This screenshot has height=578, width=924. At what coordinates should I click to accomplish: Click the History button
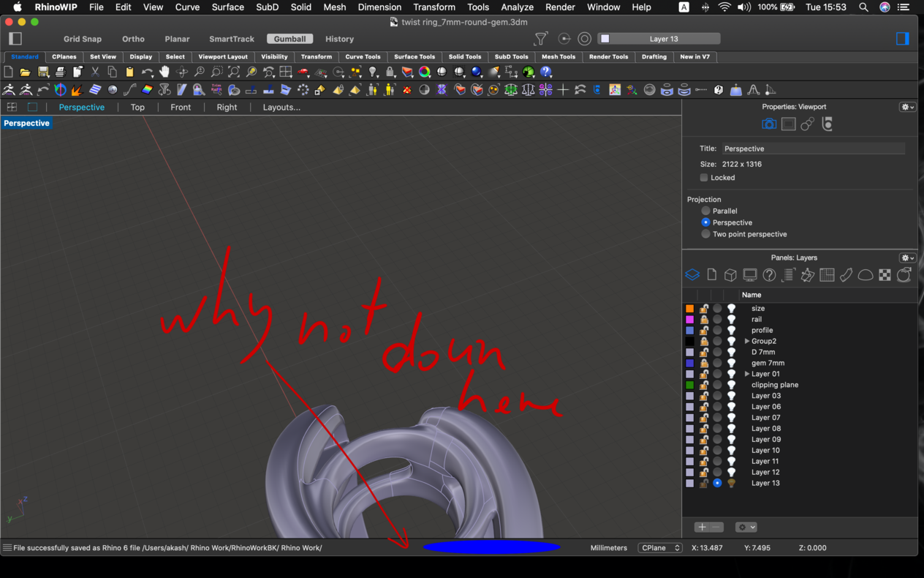(x=339, y=39)
